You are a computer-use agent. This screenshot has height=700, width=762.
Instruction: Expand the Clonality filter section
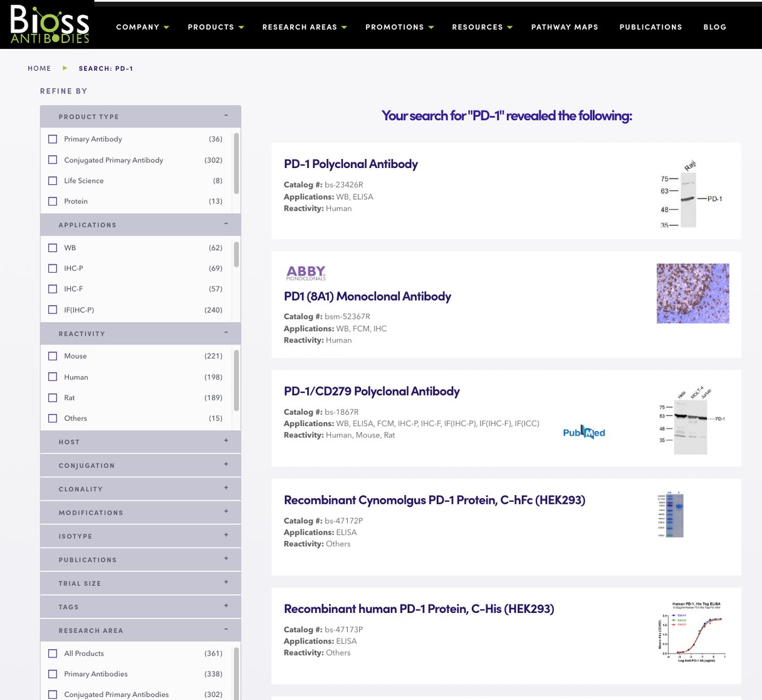pos(140,489)
